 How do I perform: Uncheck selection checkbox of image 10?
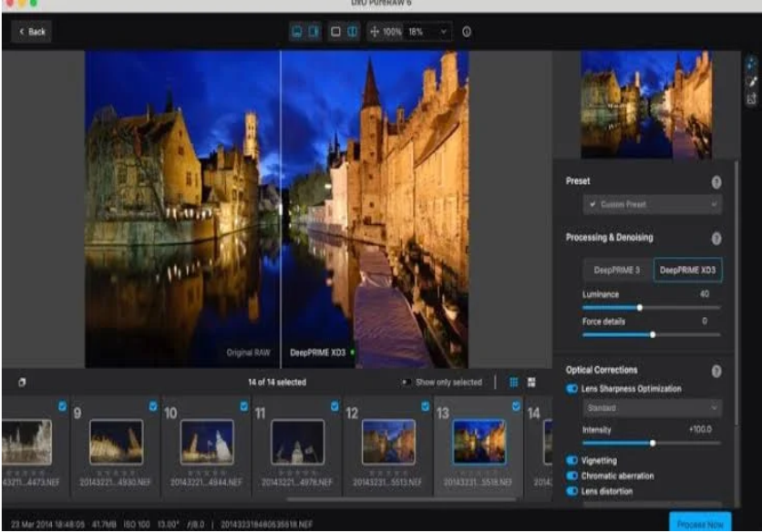243,406
